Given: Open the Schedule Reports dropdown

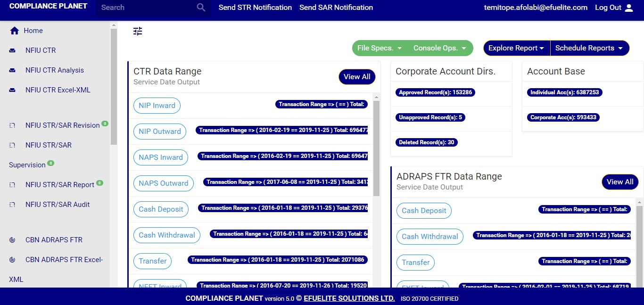Looking at the screenshot, I should coord(589,48).
